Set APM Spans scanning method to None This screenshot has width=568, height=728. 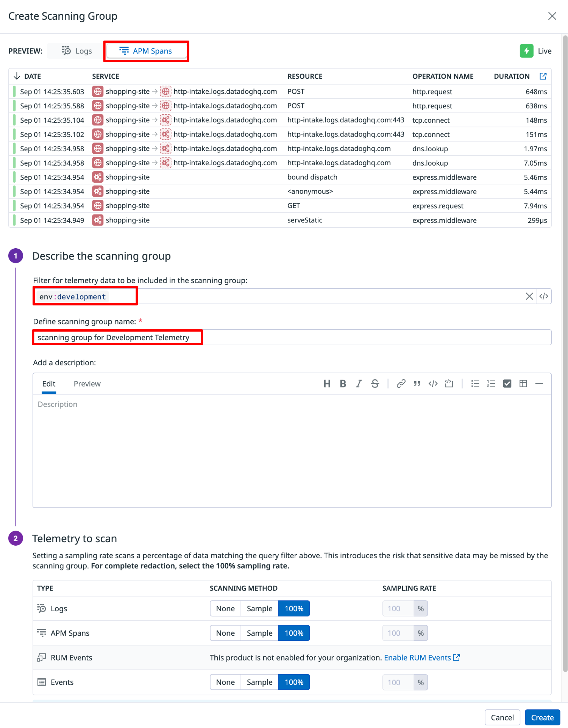225,633
